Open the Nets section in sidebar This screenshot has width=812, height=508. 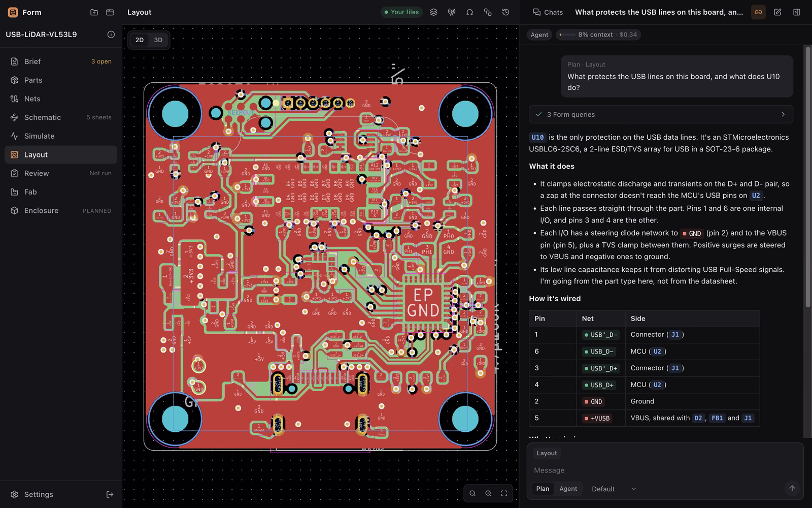point(61,99)
